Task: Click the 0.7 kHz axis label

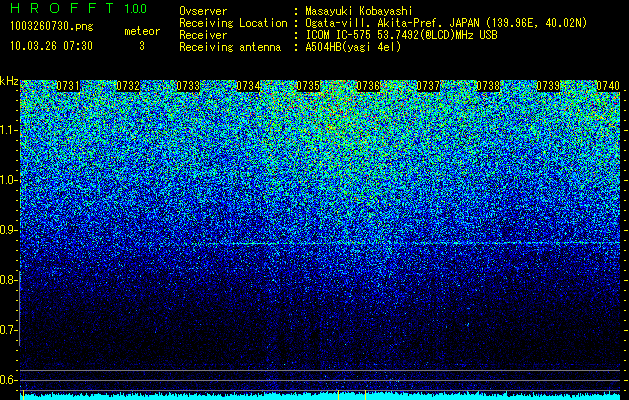Action: [9, 330]
